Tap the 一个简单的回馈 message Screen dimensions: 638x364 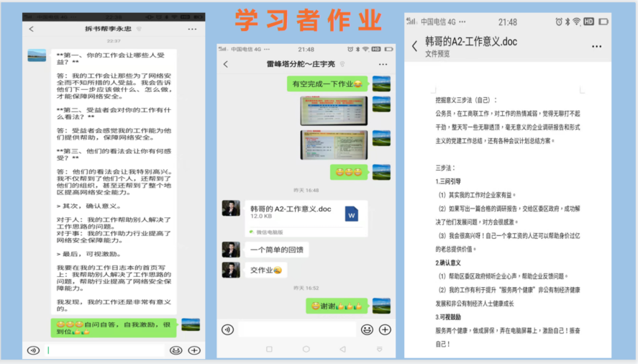pos(277,250)
